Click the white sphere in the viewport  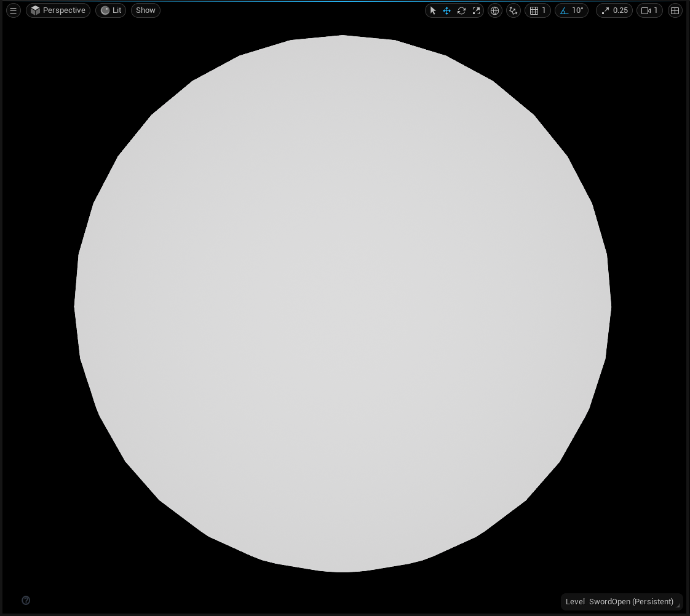(343, 304)
